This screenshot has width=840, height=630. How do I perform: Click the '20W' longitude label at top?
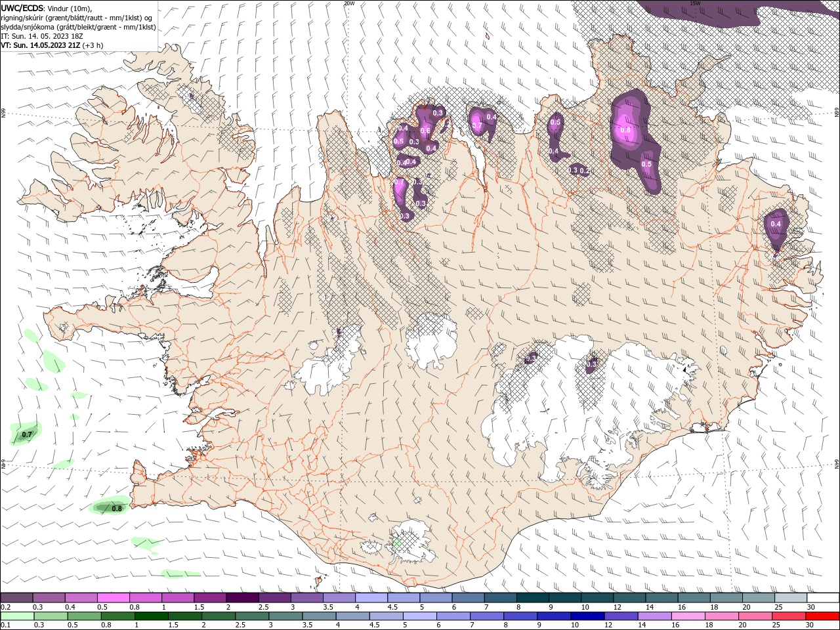click(349, 3)
